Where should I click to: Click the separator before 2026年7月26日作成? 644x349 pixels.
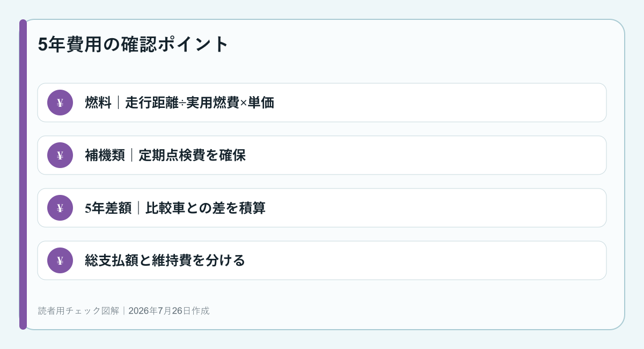click(123, 310)
